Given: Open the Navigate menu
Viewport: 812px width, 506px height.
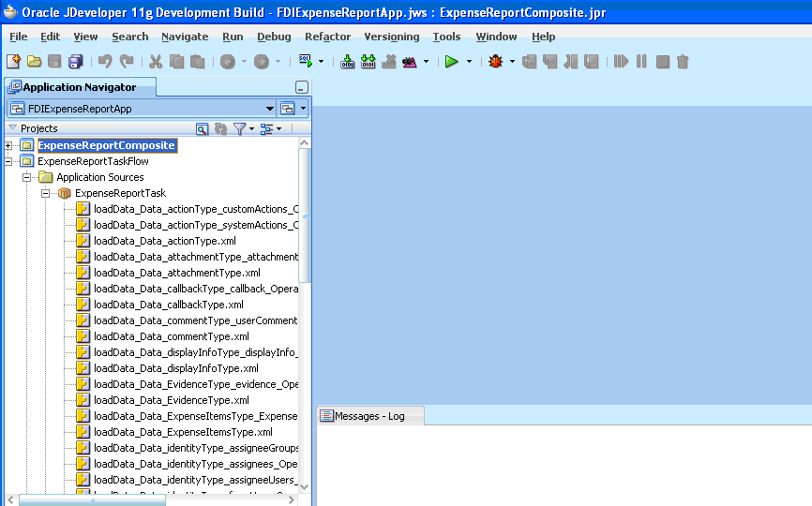Looking at the screenshot, I should [x=185, y=37].
